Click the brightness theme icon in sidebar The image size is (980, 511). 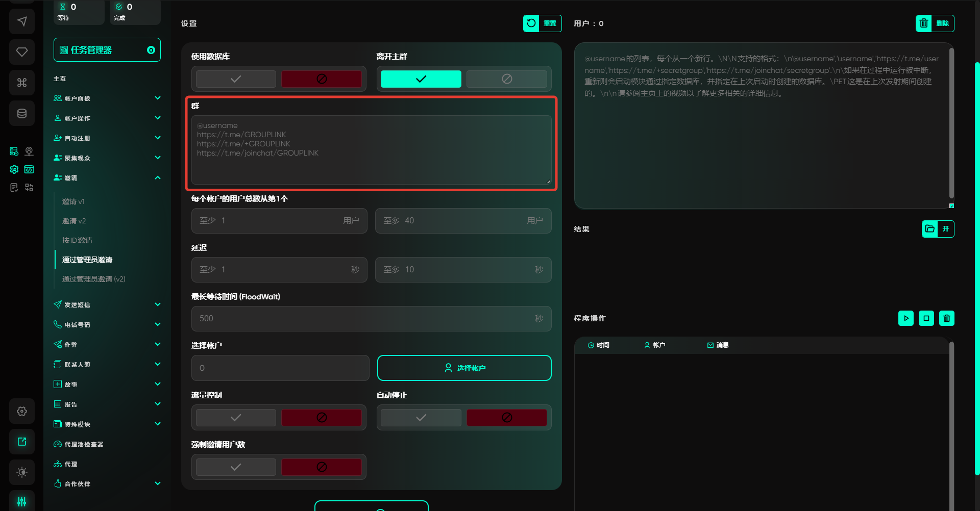click(22, 472)
